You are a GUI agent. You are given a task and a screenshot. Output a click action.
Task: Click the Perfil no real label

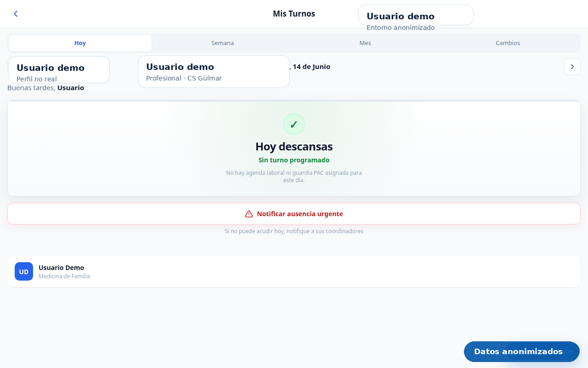tap(37, 79)
